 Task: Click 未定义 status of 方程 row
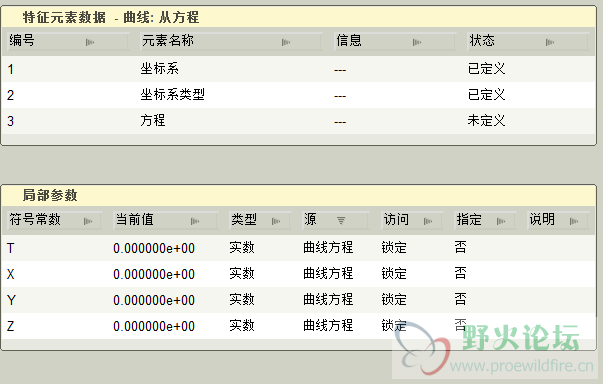click(486, 121)
